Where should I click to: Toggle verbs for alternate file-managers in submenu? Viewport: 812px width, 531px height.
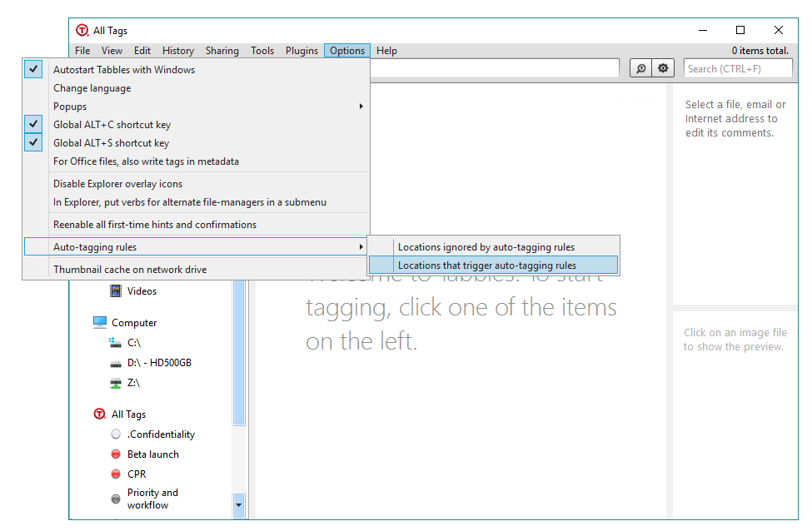(197, 202)
